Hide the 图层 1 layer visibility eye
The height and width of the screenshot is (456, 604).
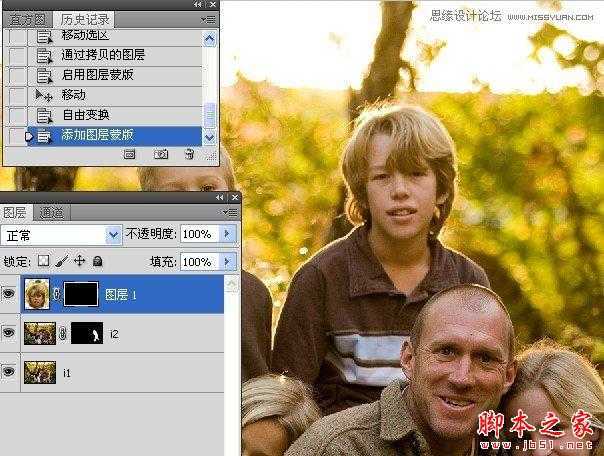(x=8, y=294)
